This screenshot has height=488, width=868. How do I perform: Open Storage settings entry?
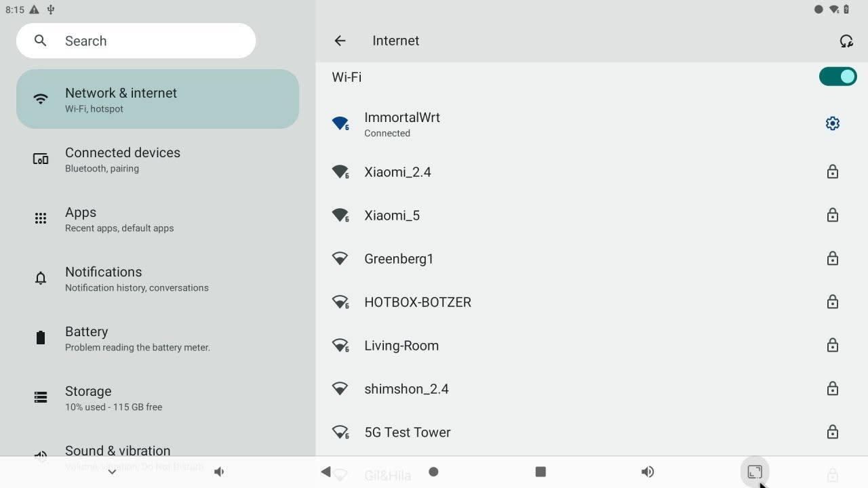coord(157,398)
